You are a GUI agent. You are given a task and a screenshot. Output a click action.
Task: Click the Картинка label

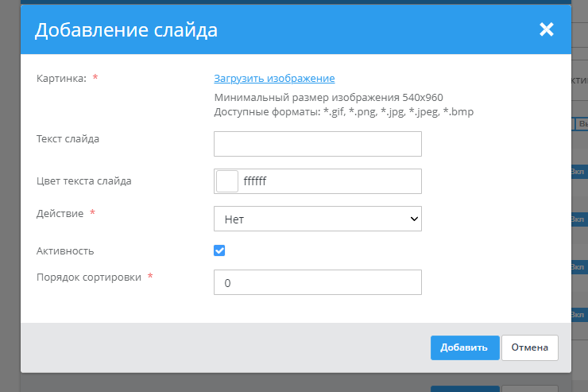(x=61, y=78)
